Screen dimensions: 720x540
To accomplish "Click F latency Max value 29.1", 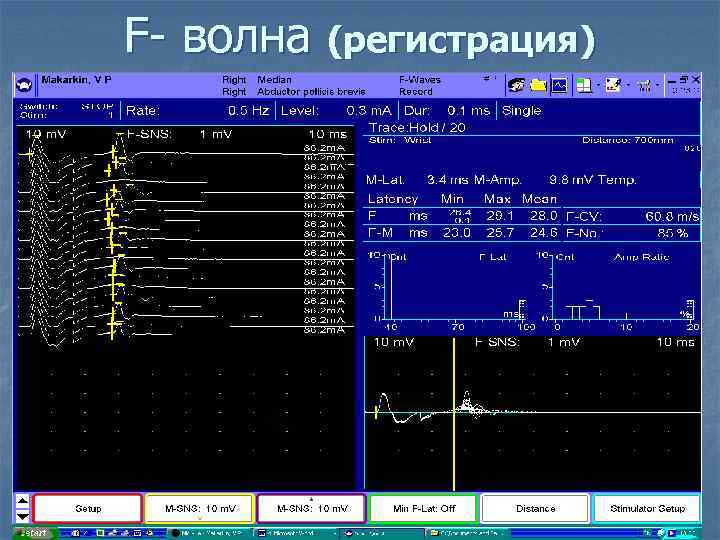I will tap(500, 216).
